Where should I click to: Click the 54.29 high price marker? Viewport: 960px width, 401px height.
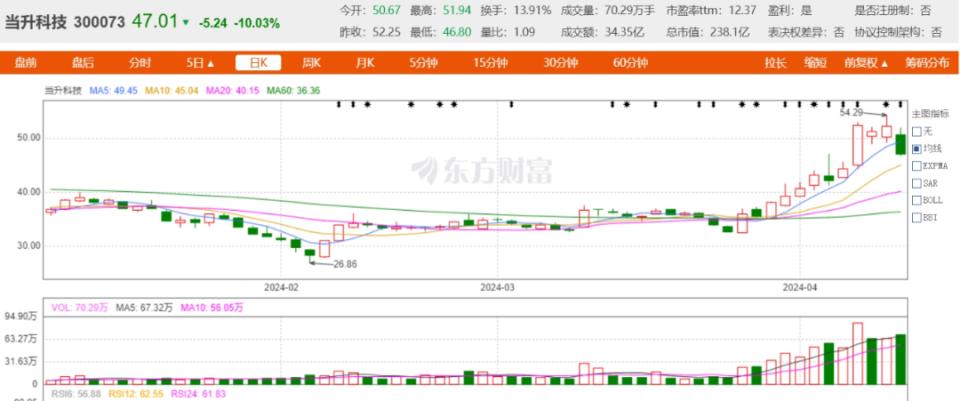click(850, 113)
